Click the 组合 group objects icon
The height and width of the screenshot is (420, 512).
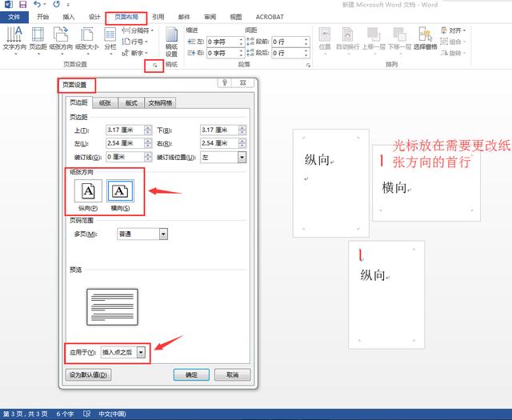coord(454,42)
